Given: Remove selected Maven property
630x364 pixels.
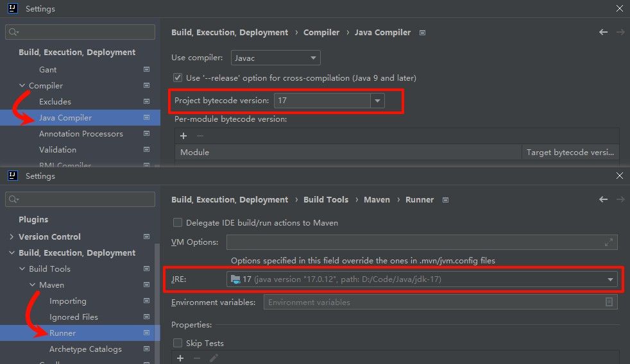Looking at the screenshot, I should (x=197, y=358).
